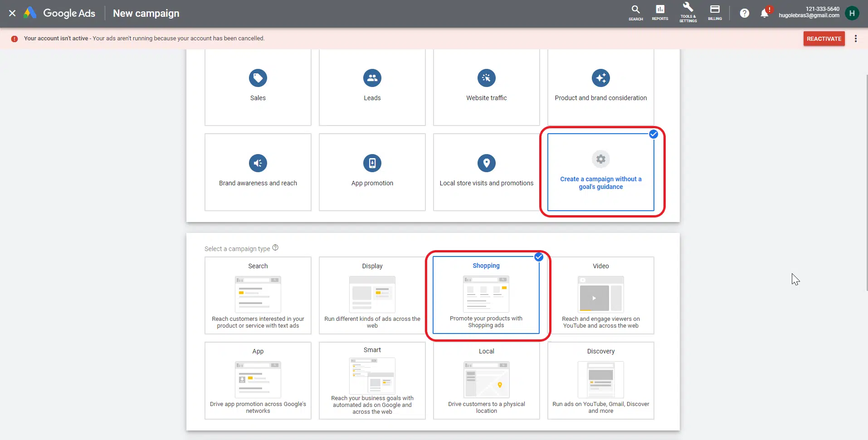Open the alert banner three-dot menu
Image resolution: width=868 pixels, height=440 pixels.
point(855,39)
